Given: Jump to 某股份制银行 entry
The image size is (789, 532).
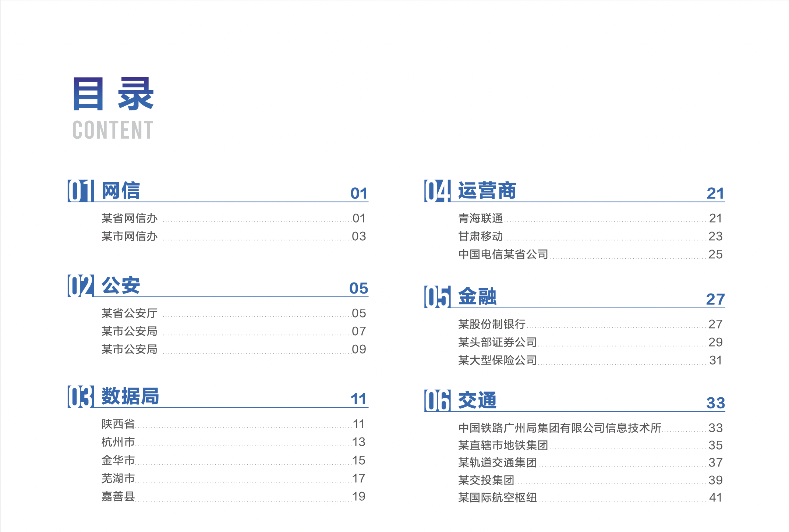Looking at the screenshot, I should point(493,324).
